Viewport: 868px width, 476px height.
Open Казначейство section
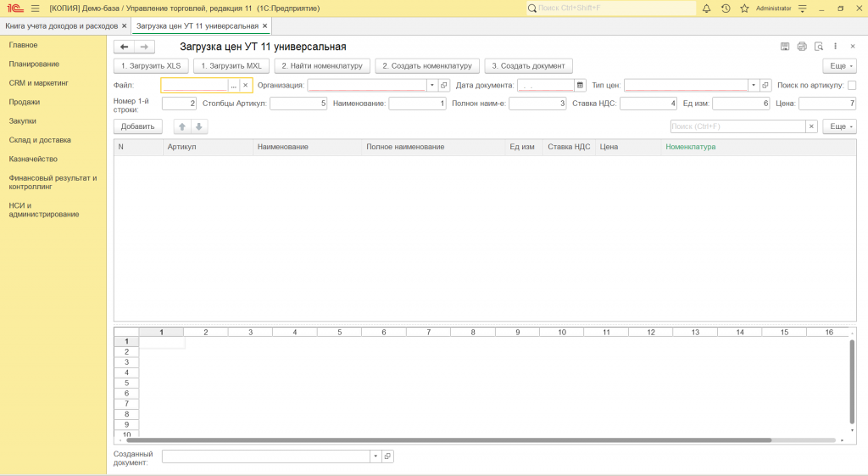tap(33, 159)
